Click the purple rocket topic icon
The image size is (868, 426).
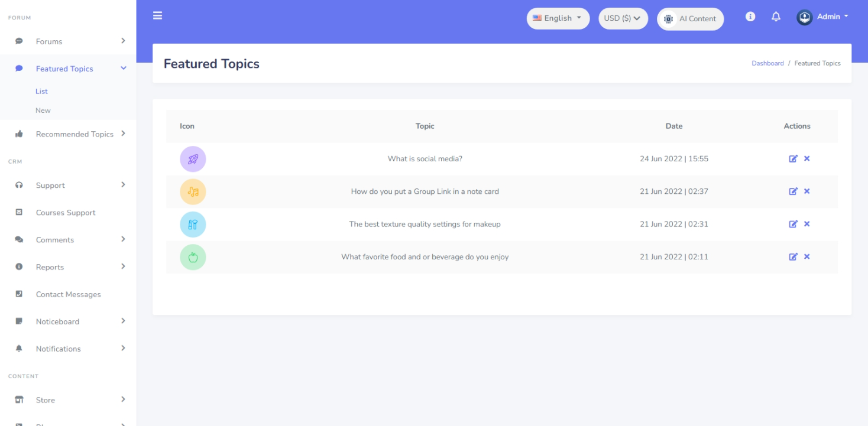pyautogui.click(x=193, y=159)
